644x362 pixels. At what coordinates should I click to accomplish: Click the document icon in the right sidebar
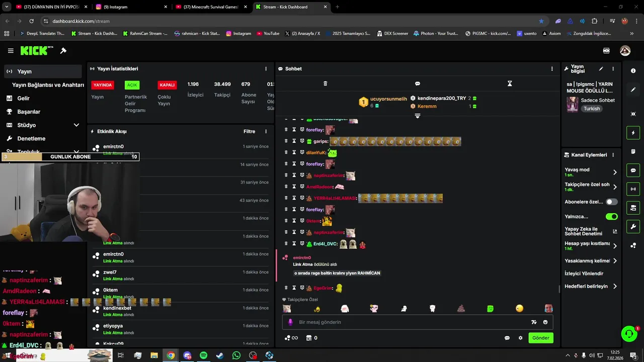point(633,151)
